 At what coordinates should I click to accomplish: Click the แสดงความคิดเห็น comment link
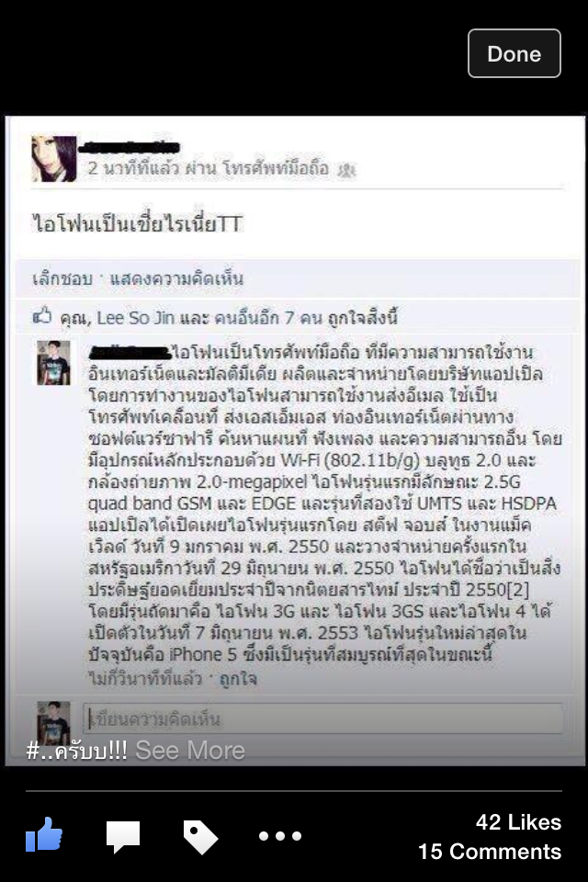176,279
